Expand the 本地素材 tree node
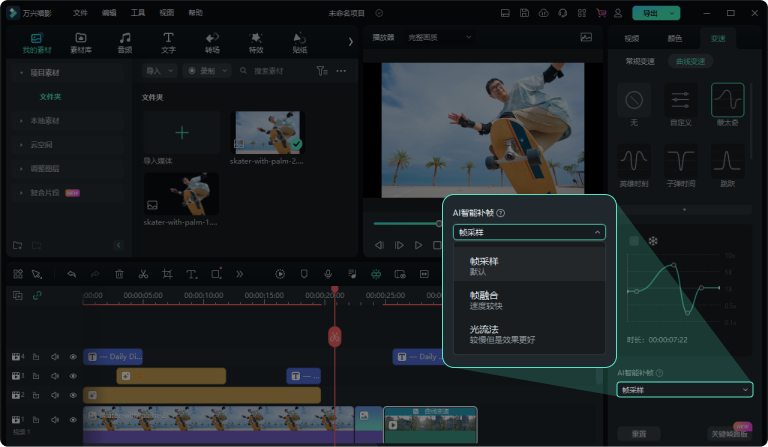 pos(22,121)
